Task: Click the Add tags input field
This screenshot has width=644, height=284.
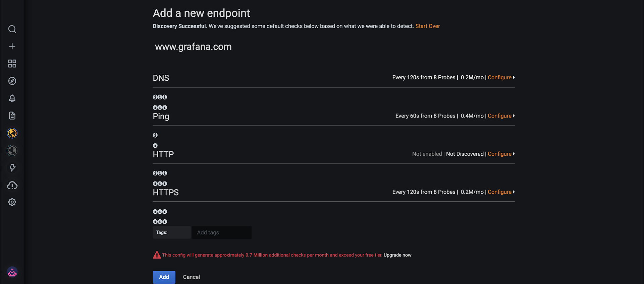Action: tap(221, 232)
